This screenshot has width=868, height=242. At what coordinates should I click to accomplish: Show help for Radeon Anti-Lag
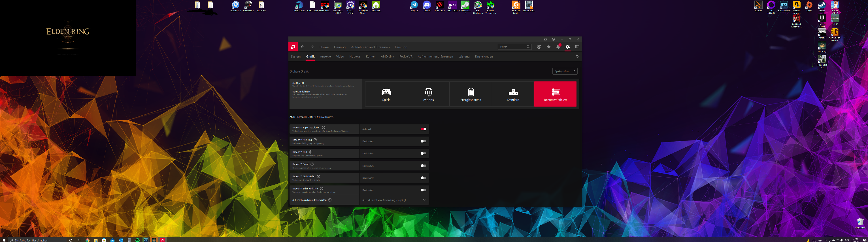pos(315,140)
